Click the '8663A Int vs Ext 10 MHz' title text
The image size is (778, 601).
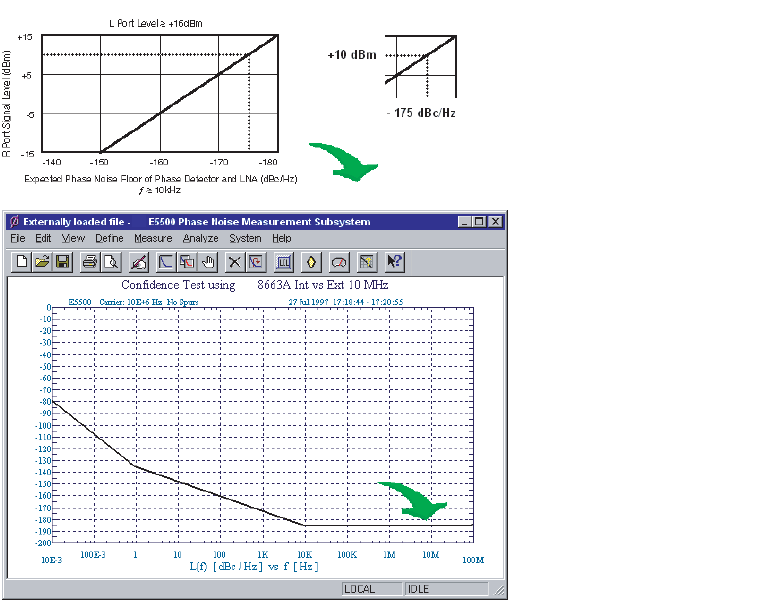pyautogui.click(x=323, y=285)
